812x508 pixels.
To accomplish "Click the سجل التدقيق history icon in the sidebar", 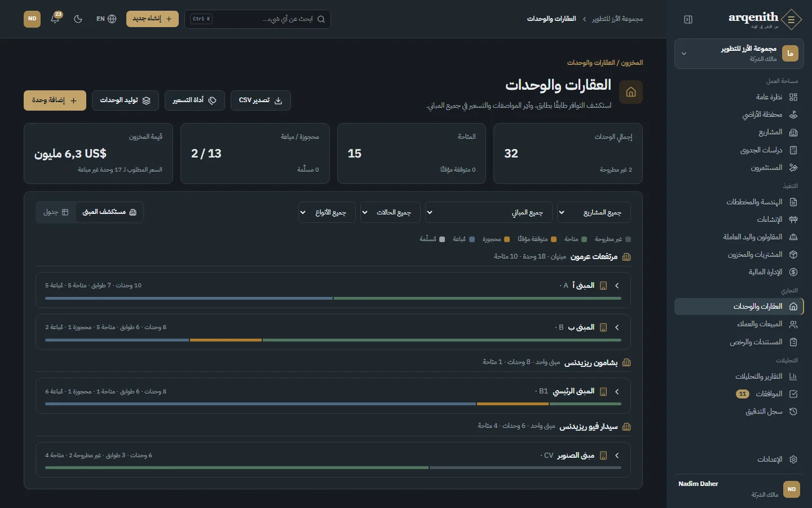I will [x=793, y=411].
